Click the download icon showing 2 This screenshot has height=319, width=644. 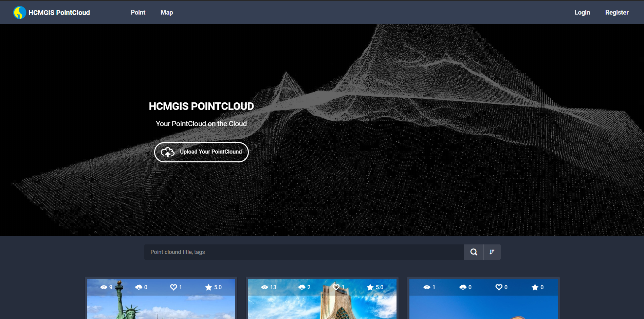[x=302, y=287]
